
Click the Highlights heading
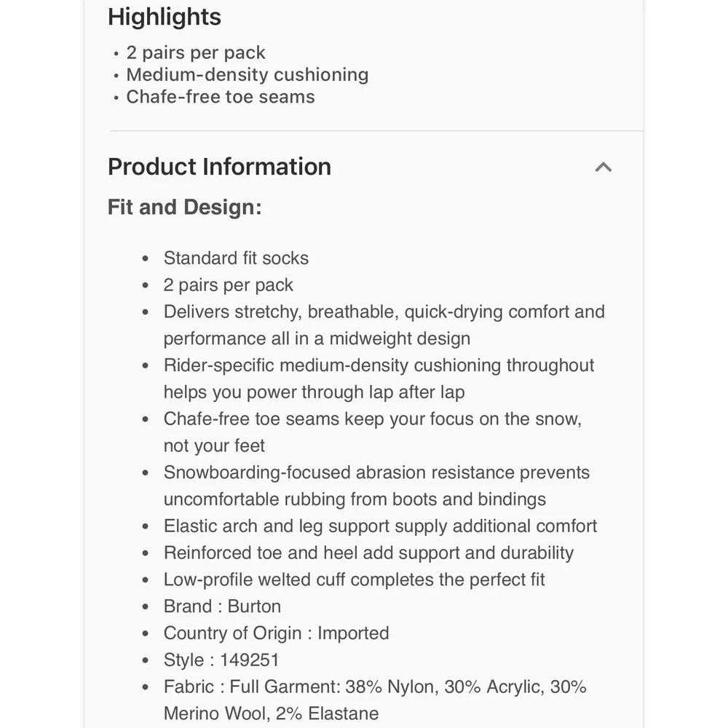coord(165,17)
